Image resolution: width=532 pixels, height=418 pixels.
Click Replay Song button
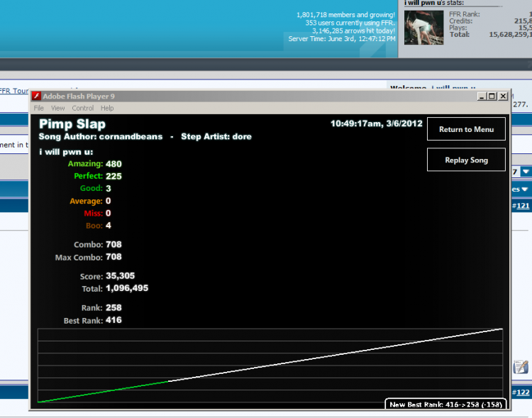tap(466, 160)
